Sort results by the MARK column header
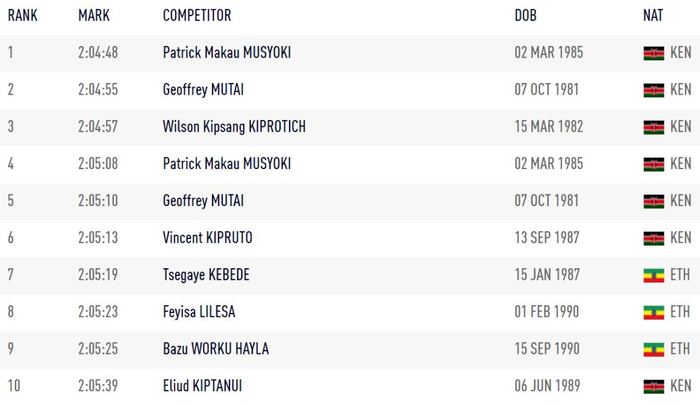The width and height of the screenshot is (700, 405). coord(94,16)
